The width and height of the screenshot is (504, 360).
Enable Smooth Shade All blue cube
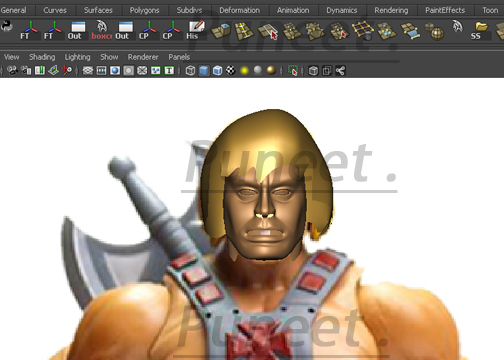click(x=204, y=70)
